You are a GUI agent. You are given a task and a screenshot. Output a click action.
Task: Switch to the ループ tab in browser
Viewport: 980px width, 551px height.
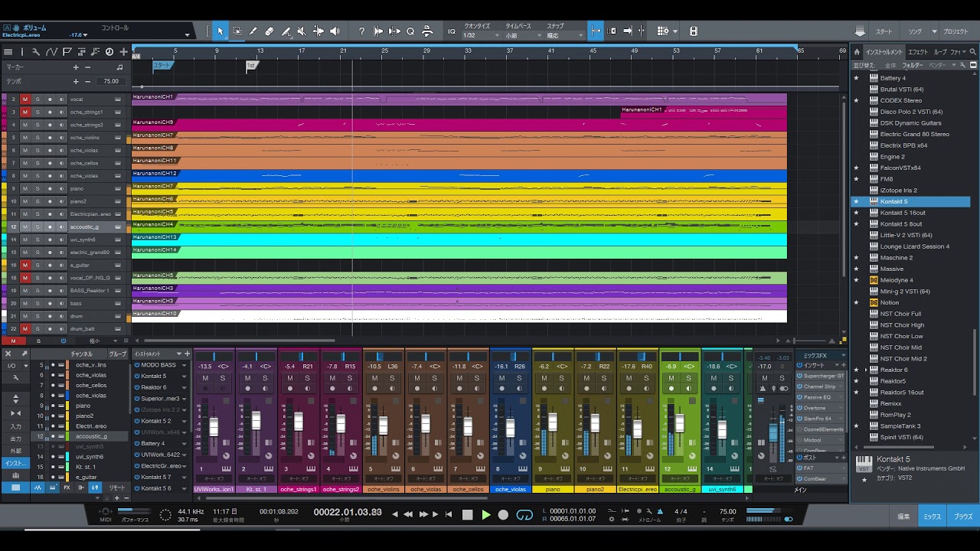click(x=939, y=52)
